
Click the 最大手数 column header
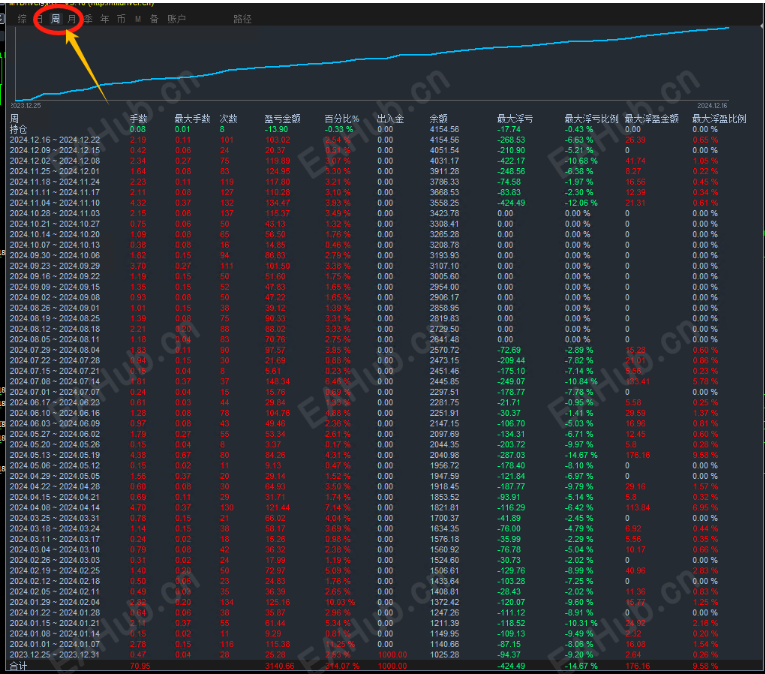pos(192,119)
